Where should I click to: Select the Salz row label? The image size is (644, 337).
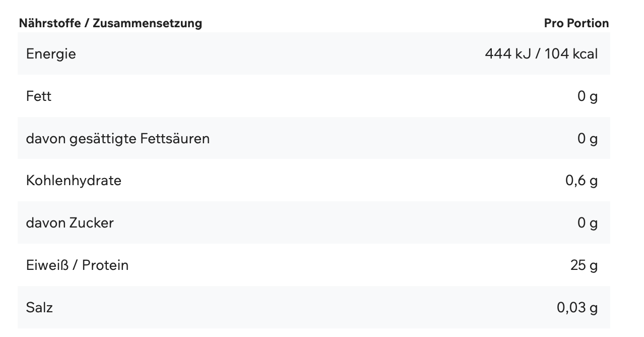click(39, 308)
